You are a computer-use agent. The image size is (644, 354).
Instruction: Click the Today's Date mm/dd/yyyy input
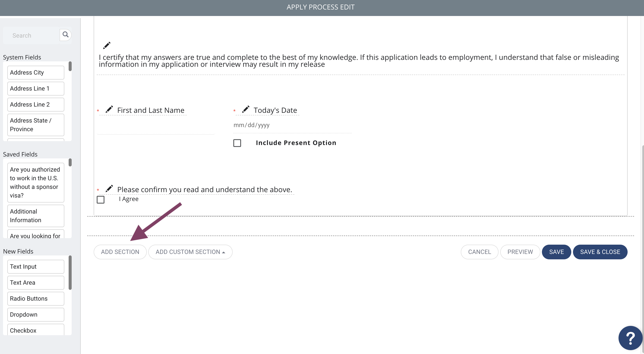[x=292, y=125]
